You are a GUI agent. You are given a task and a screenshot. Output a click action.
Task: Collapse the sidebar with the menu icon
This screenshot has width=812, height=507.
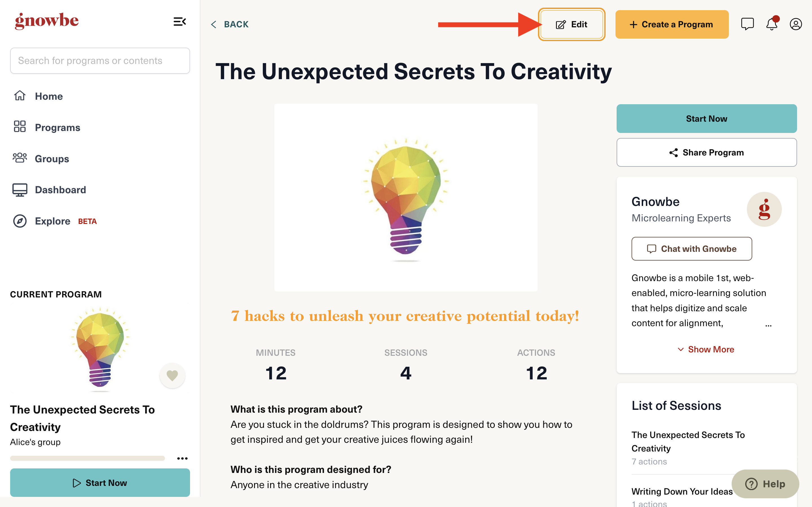180,22
